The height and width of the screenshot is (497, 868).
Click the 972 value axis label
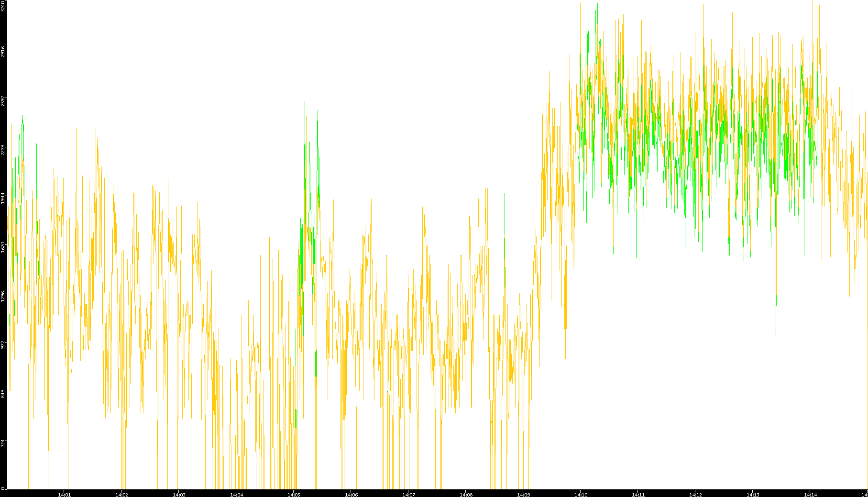pyautogui.click(x=3, y=345)
